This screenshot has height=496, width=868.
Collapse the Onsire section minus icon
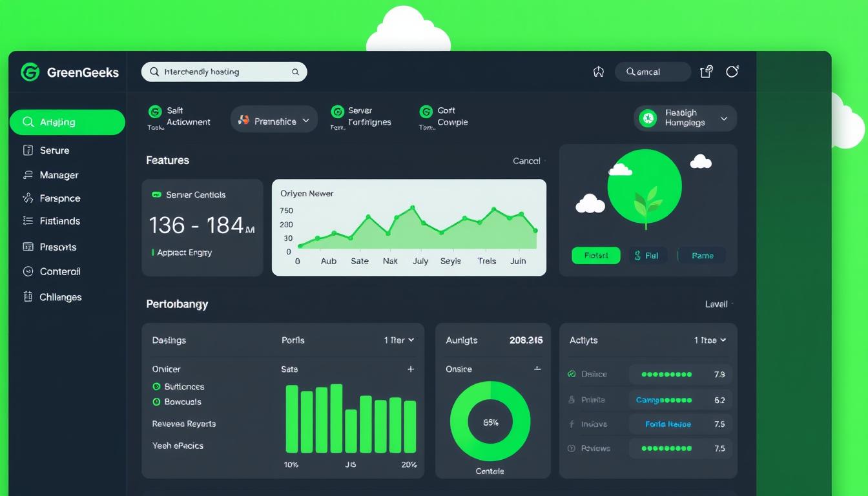tap(537, 368)
